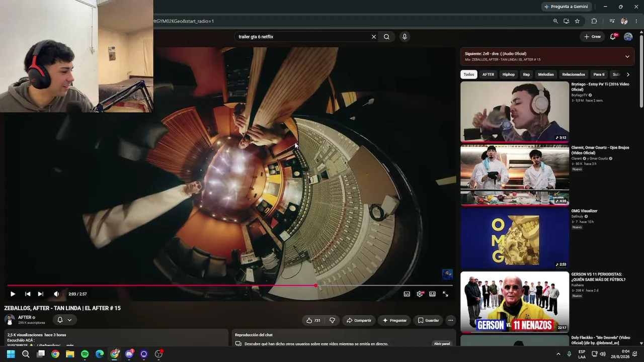Open Doly Flackko 'Me Desvelo' video title

coord(601,340)
